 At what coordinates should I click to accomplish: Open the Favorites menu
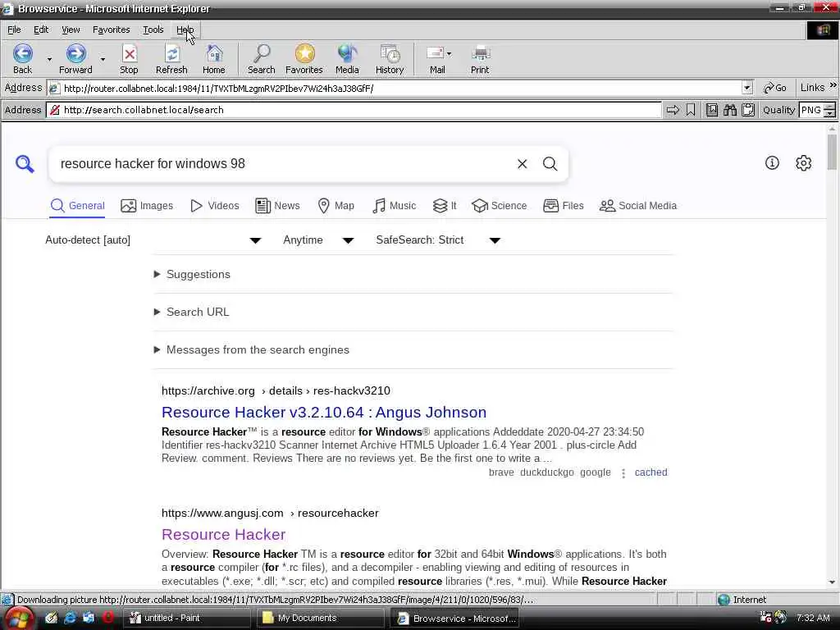(x=111, y=30)
